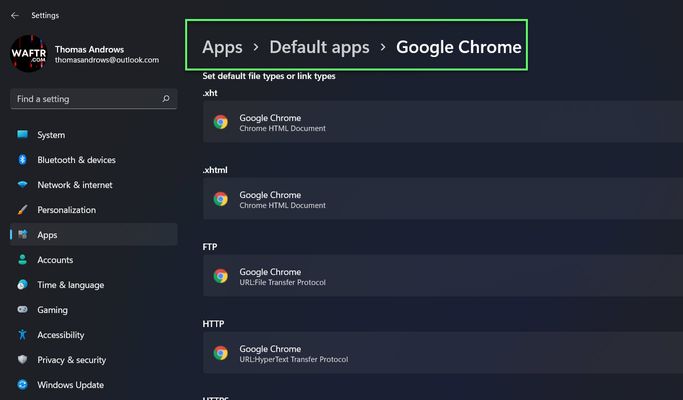
Task: Click the Bluetooth icon in sidebar
Action: click(23, 159)
